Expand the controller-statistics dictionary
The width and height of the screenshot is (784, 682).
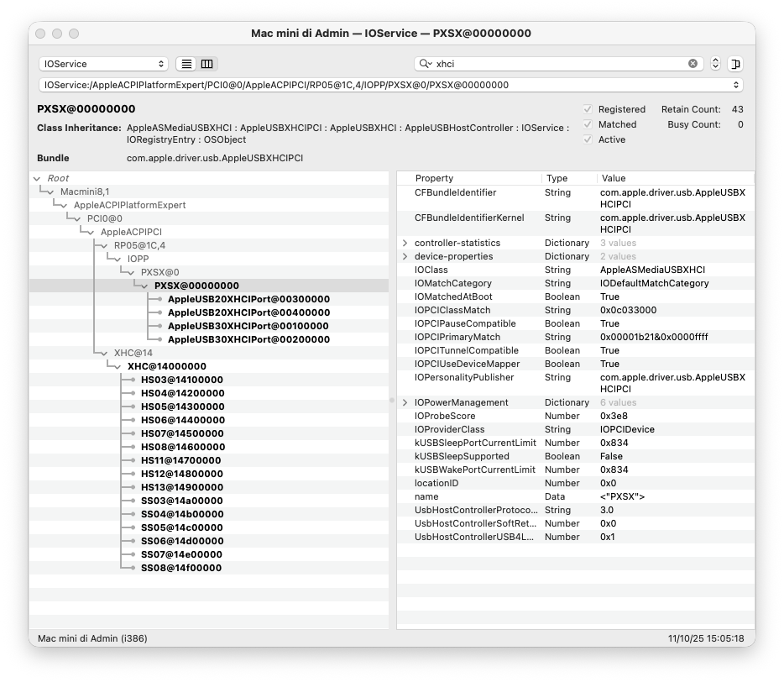point(405,244)
